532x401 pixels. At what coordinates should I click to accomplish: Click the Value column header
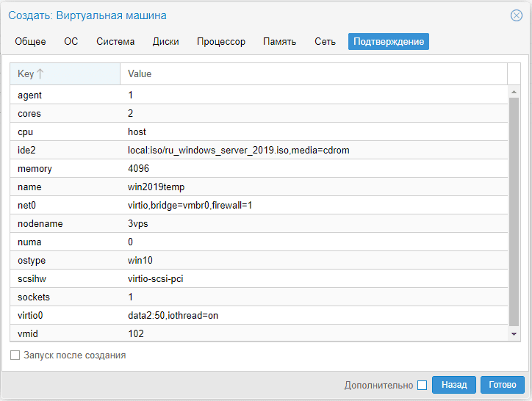(314, 73)
